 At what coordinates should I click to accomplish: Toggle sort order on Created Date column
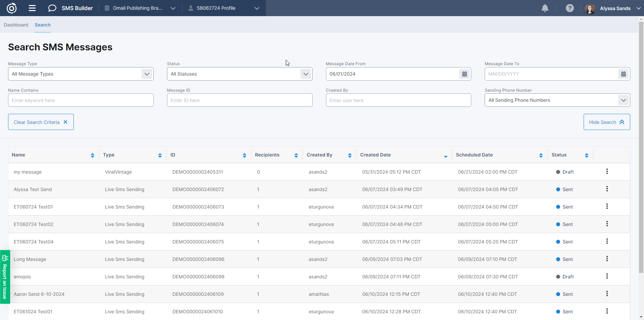point(445,156)
